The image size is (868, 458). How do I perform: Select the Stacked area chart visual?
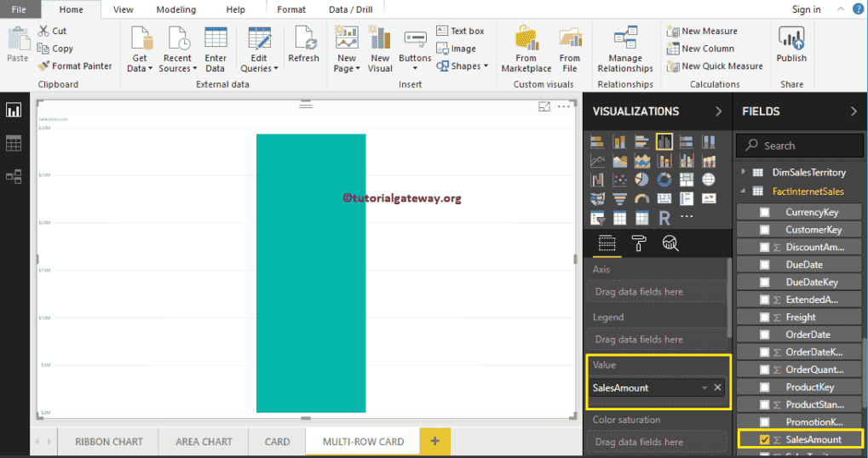pyautogui.click(x=641, y=161)
